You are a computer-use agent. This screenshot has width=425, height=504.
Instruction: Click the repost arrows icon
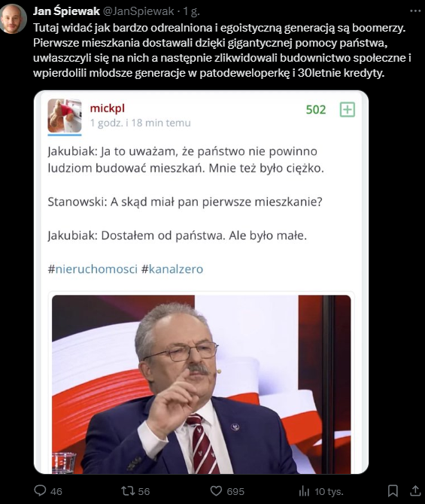point(127,490)
